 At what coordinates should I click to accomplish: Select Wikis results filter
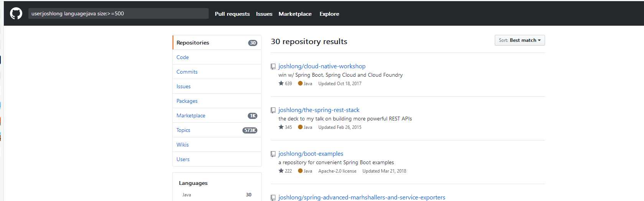point(217,145)
